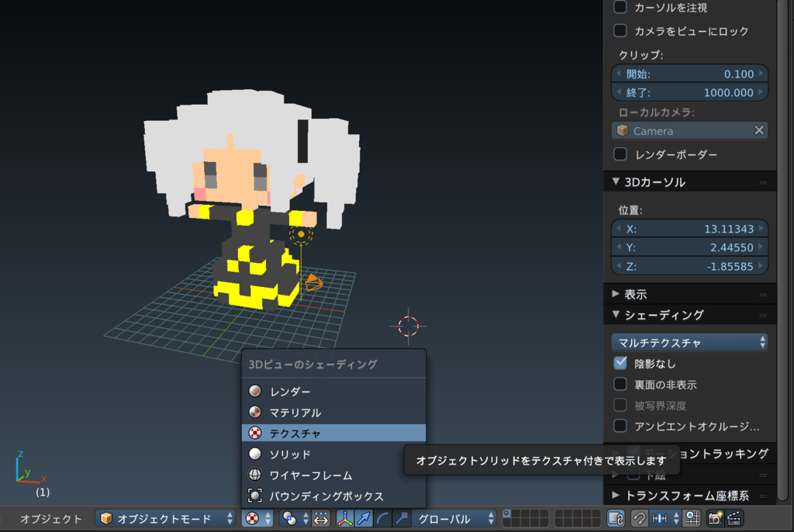Open the オブジェクトモード mode dropdown

point(166,518)
